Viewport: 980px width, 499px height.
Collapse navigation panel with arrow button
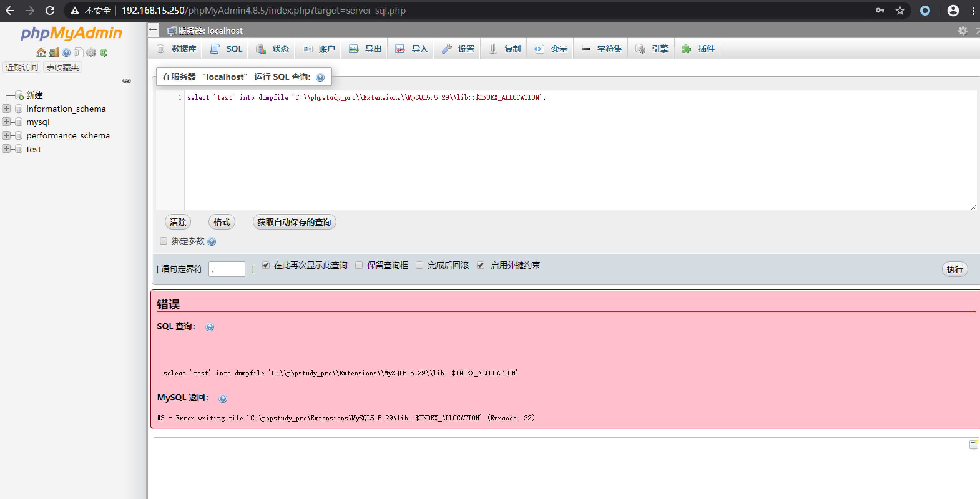coord(153,30)
